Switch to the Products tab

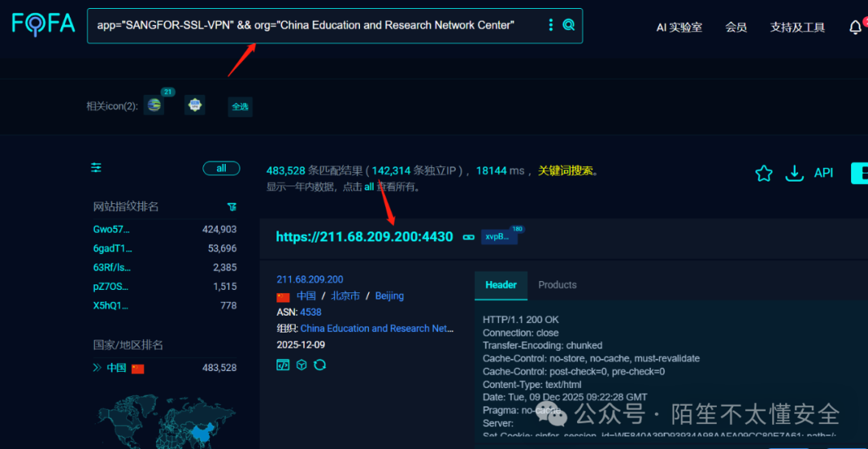click(558, 285)
